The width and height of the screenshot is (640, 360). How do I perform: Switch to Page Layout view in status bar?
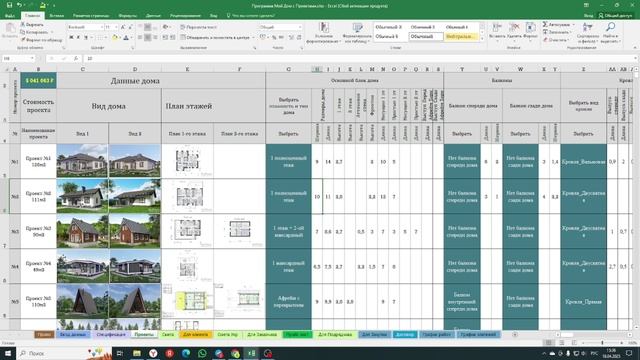point(562,343)
